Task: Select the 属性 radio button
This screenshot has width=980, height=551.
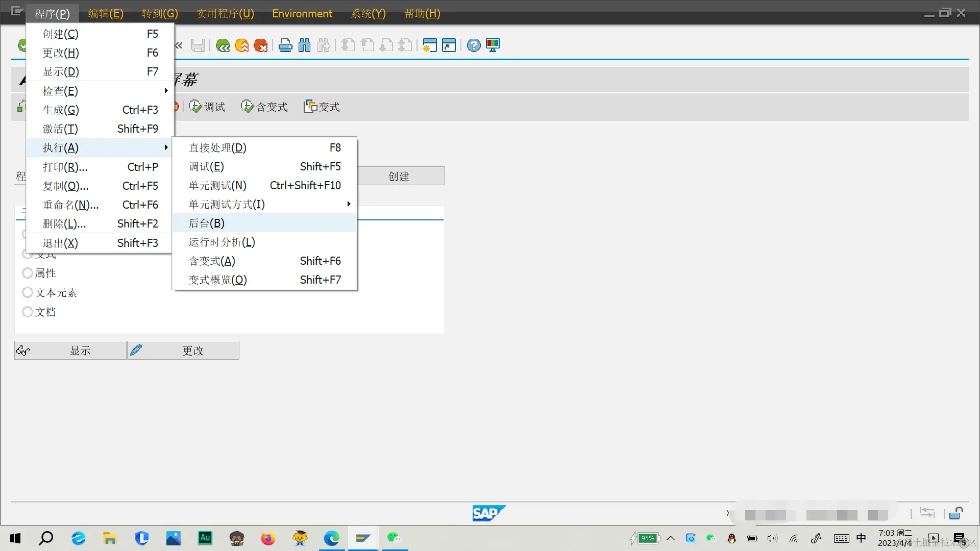Action: (28, 273)
